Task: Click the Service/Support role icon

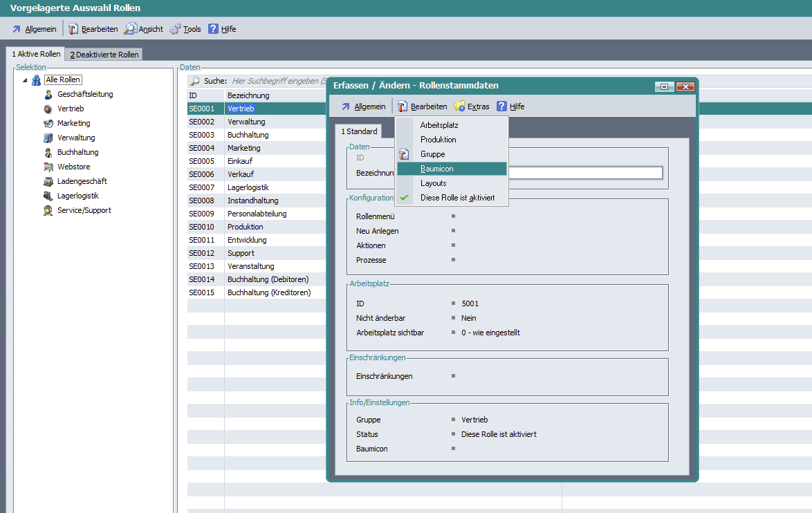Action: pyautogui.click(x=48, y=211)
